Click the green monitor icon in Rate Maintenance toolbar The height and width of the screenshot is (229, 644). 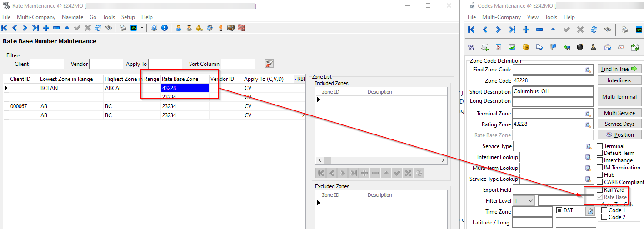click(133, 28)
